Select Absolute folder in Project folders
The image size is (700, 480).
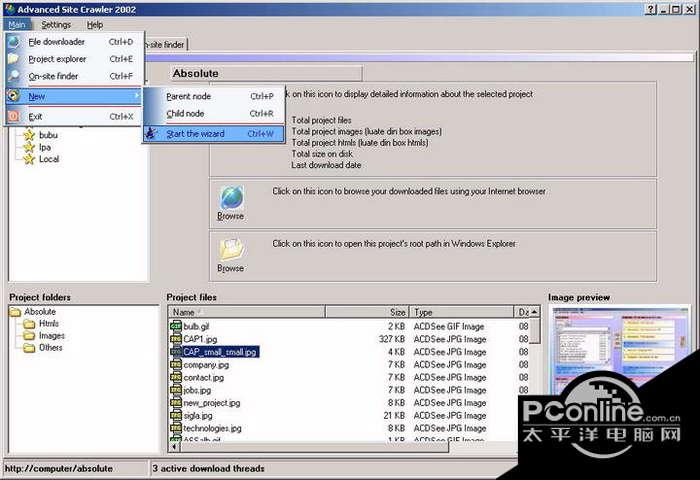coord(40,312)
